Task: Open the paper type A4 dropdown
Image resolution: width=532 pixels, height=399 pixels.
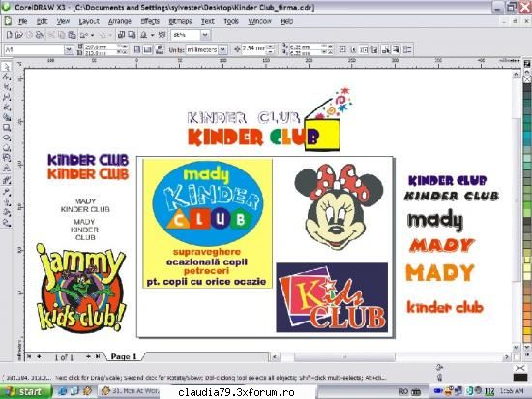Action: click(69, 50)
